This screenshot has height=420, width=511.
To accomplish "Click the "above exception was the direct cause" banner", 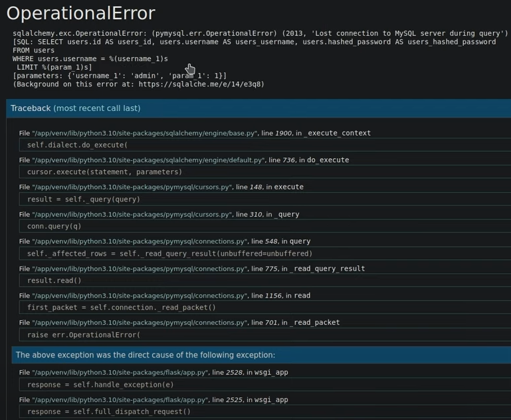I will tap(145, 355).
